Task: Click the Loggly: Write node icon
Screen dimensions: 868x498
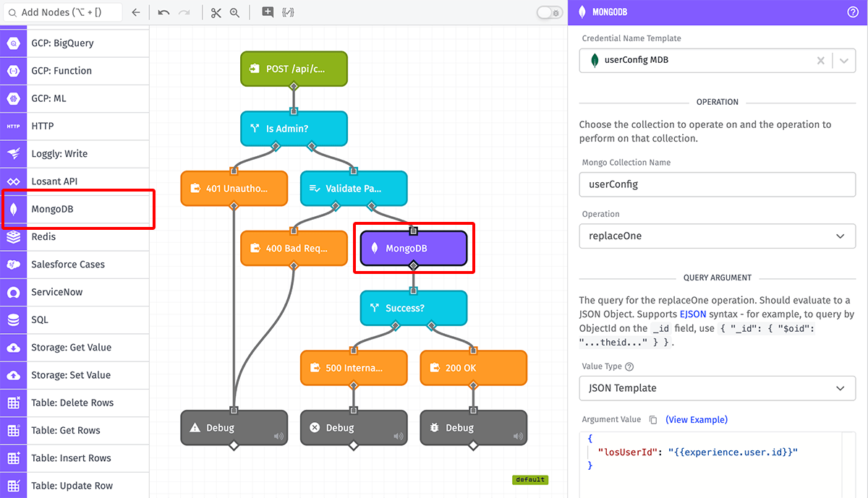Action: click(x=13, y=154)
